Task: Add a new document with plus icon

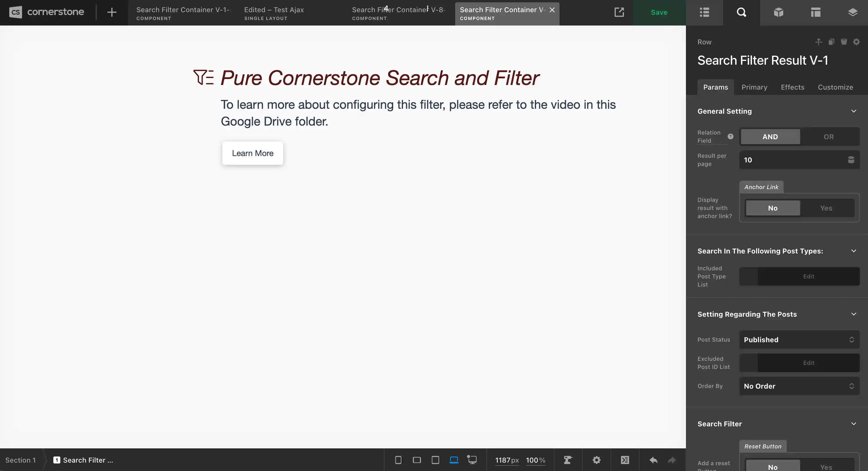Action: coord(112,12)
